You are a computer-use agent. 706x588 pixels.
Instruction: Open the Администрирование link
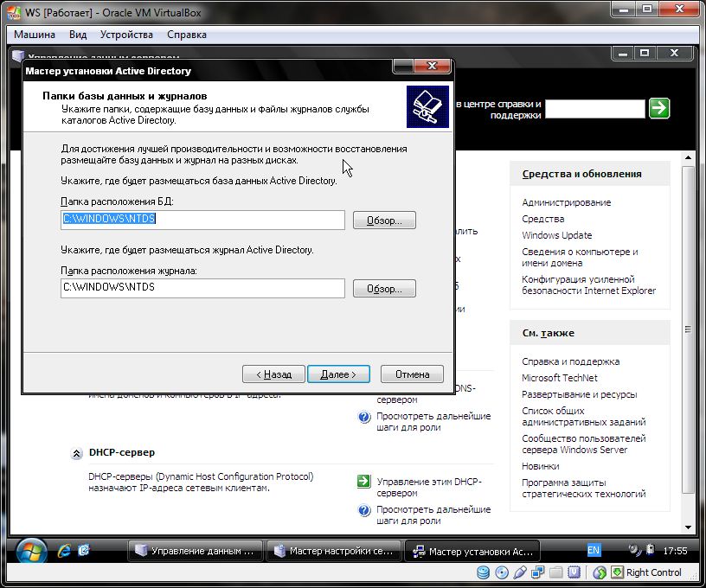pyautogui.click(x=567, y=202)
